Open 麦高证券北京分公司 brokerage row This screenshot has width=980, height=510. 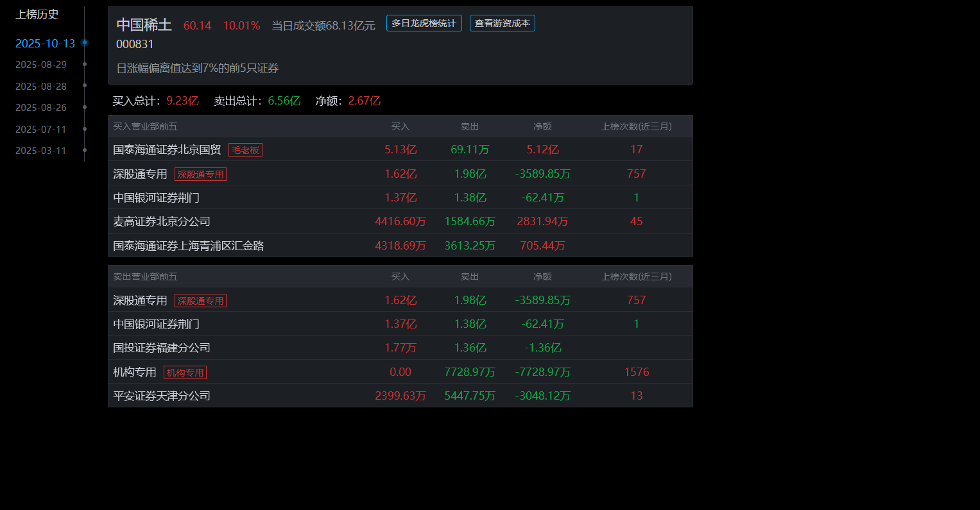(400, 221)
